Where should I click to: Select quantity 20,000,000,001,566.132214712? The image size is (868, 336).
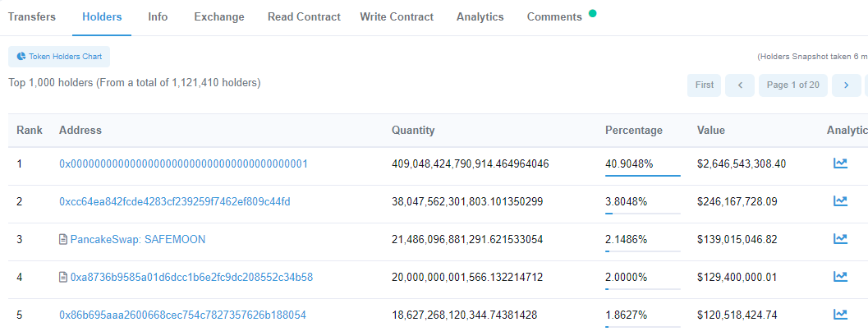click(x=467, y=278)
